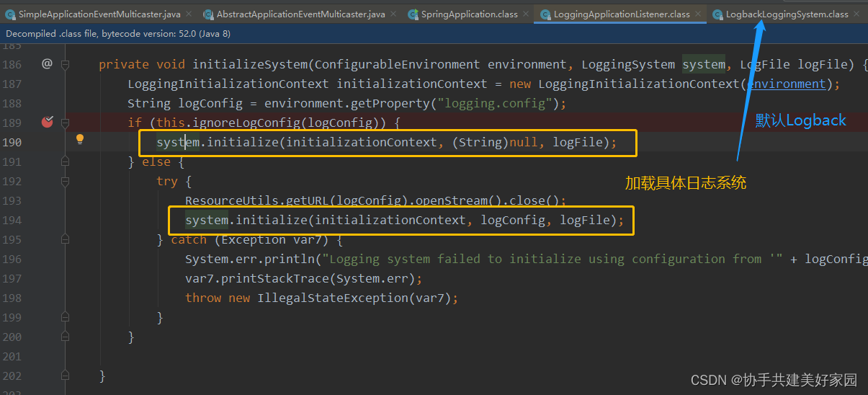The width and height of the screenshot is (868, 395).
Task: Click the @ gutter icon on line 186
Action: point(47,64)
